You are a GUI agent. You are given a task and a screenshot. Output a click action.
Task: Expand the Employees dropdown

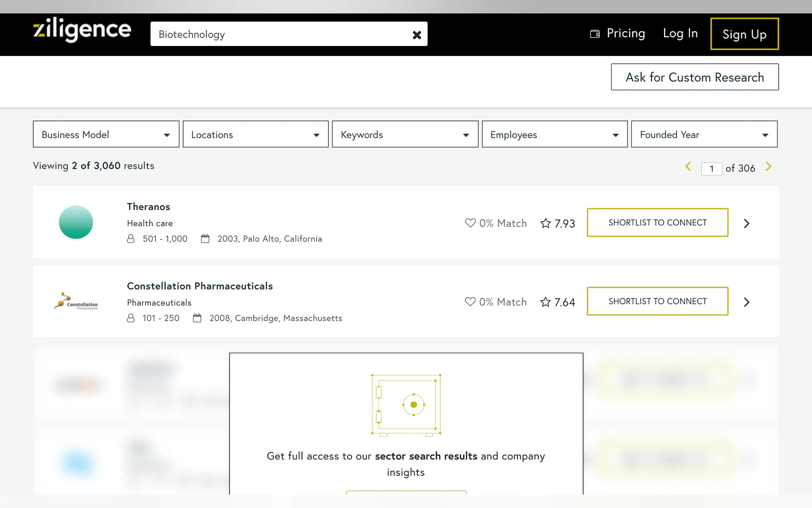click(555, 134)
